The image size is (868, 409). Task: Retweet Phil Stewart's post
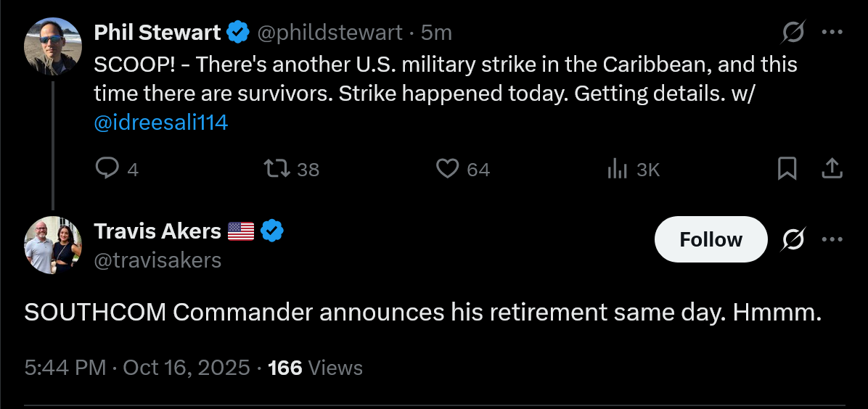pos(277,169)
